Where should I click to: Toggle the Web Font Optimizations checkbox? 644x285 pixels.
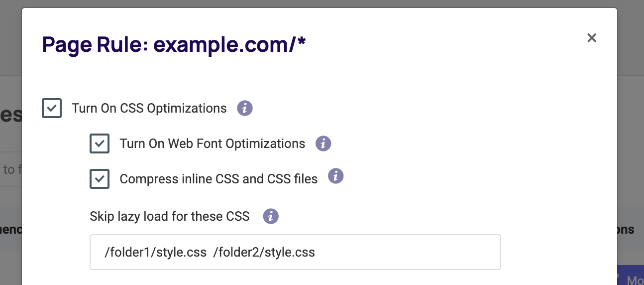(100, 143)
